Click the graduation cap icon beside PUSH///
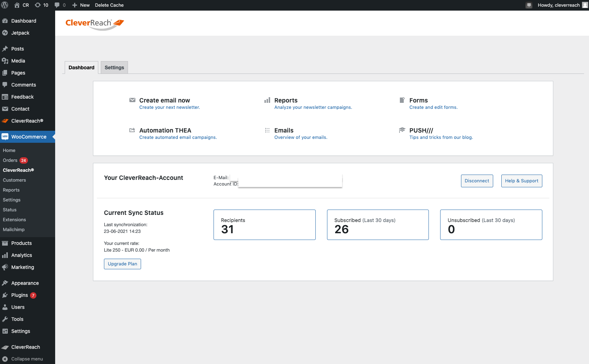Screen dimensions: 589x364 click(x=402, y=130)
